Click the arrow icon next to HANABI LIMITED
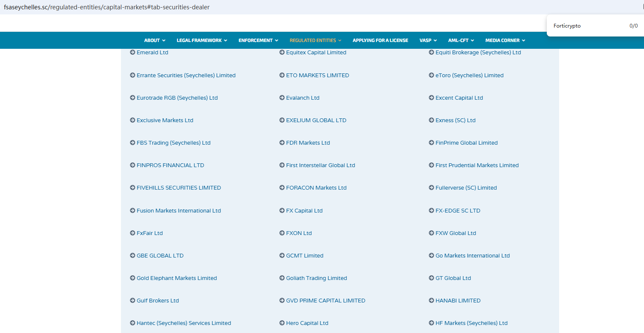This screenshot has width=644, height=333. point(431,300)
